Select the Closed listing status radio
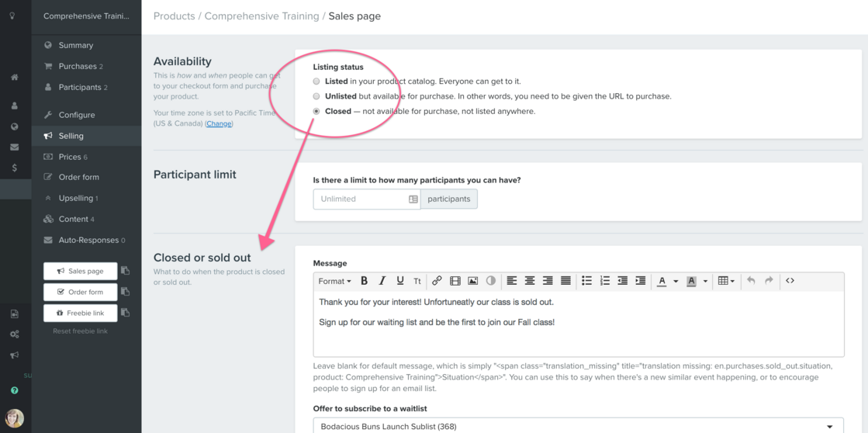The height and width of the screenshot is (433, 868). coord(316,111)
